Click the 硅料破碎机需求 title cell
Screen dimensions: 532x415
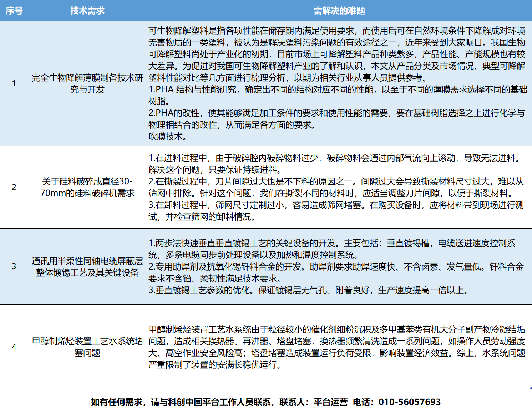point(87,188)
